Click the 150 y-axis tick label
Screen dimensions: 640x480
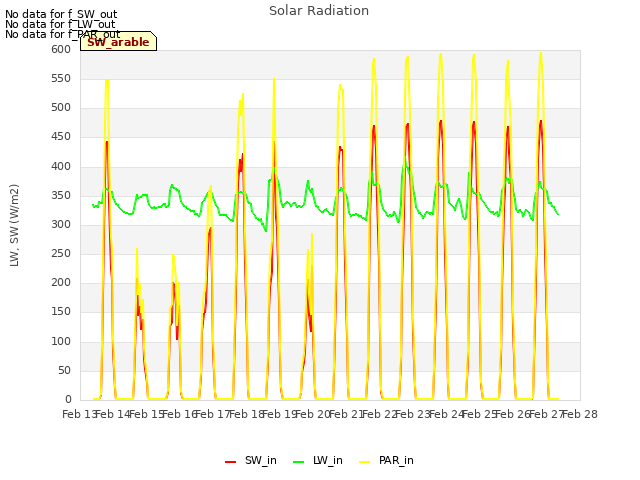[61, 312]
